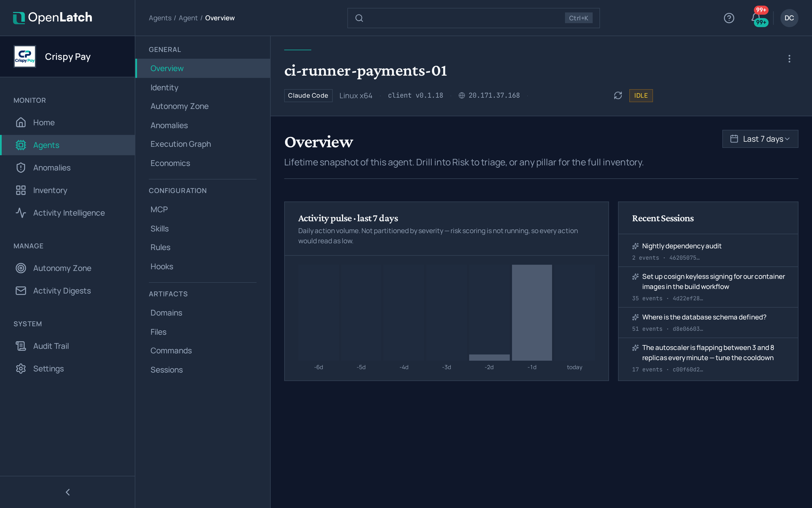Viewport: 812px width, 508px height.
Task: Open Files artifacts
Action: tap(203, 332)
